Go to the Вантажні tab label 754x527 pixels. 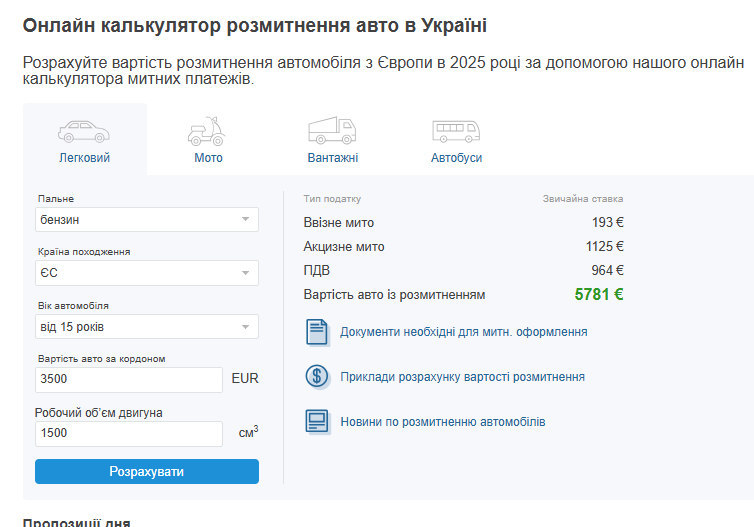[x=332, y=158]
